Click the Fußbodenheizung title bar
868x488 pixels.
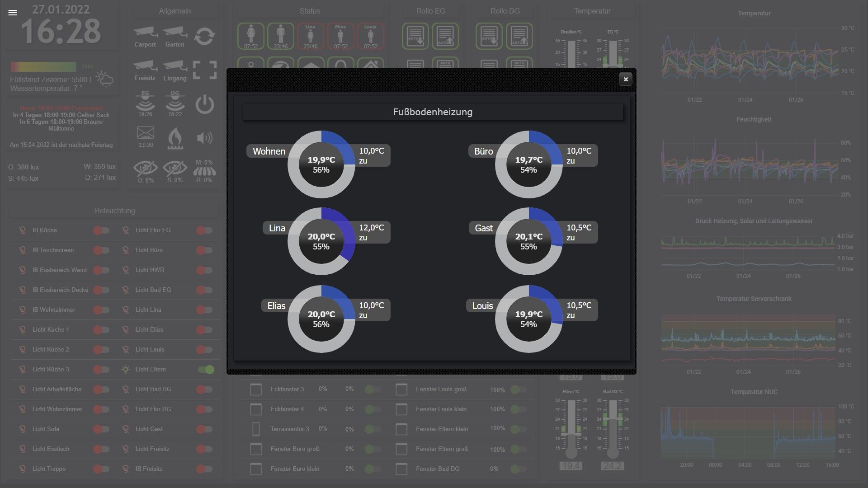pyautogui.click(x=433, y=112)
